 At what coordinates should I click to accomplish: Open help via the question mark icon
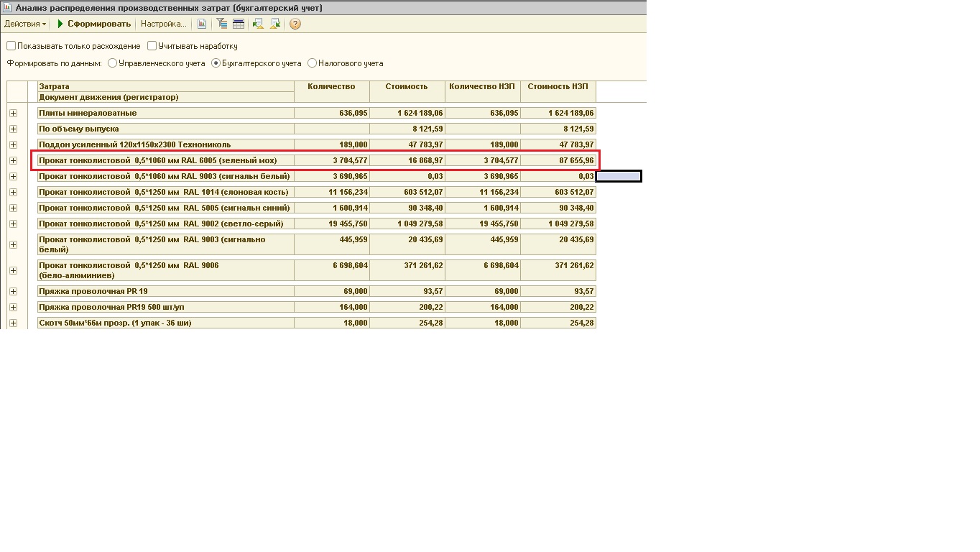point(295,24)
